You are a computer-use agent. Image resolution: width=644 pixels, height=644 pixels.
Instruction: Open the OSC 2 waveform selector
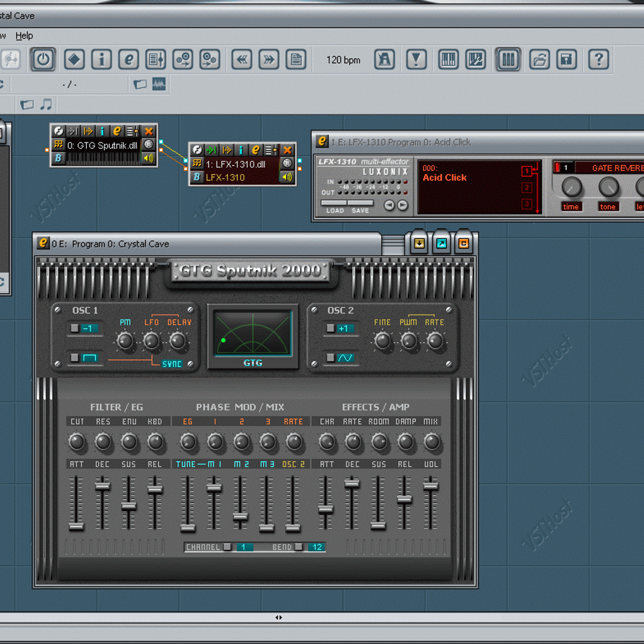(x=345, y=358)
